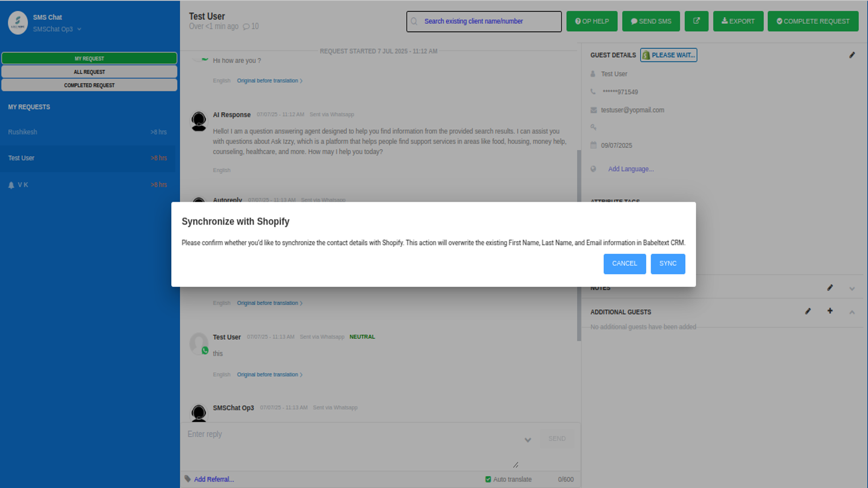Open the Add Language link
868x488 pixels.
click(x=631, y=169)
